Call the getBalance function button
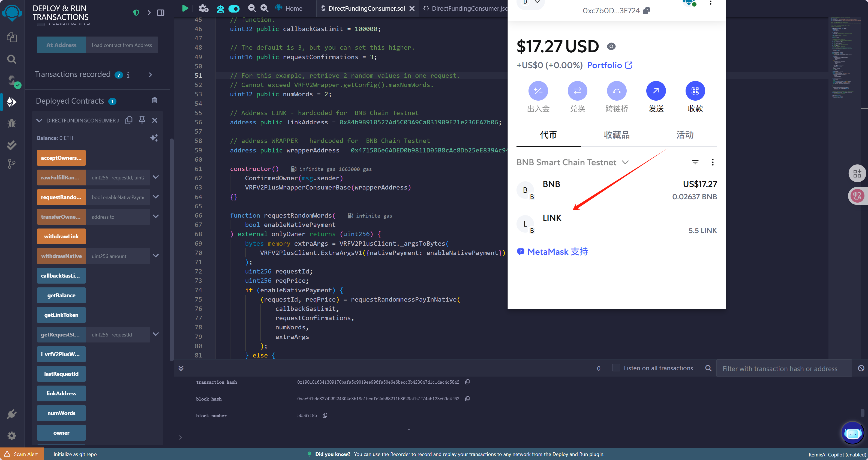868x460 pixels. click(x=61, y=295)
